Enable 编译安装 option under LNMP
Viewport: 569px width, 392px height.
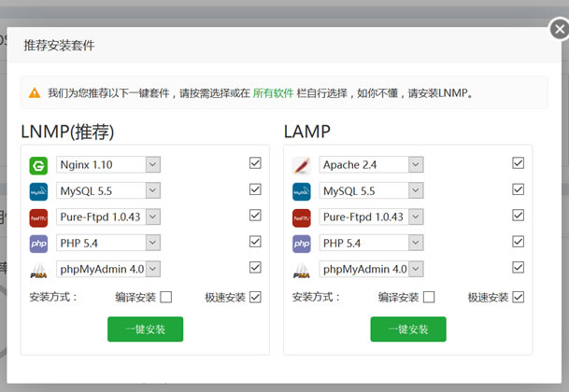166,298
